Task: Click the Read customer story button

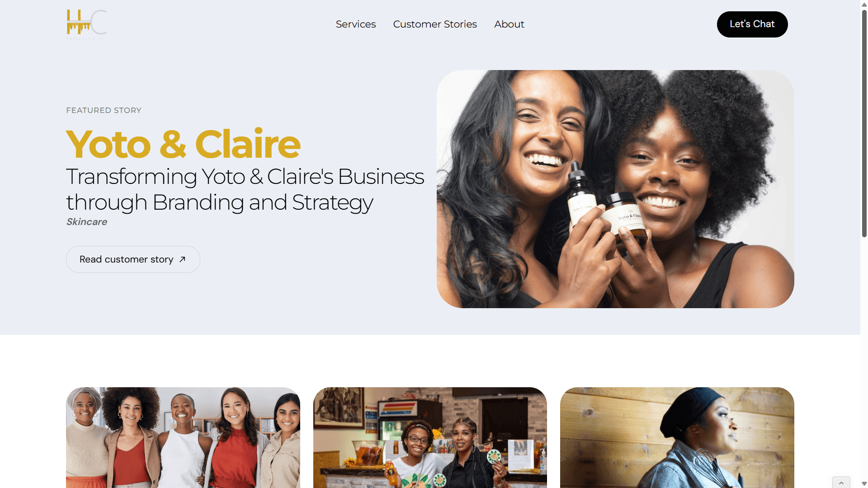Action: [133, 259]
